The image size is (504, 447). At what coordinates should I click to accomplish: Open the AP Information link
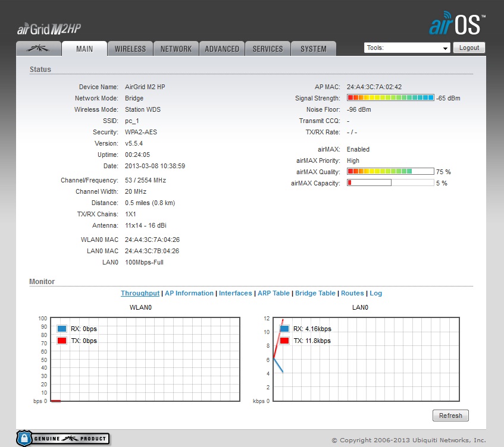click(x=189, y=293)
